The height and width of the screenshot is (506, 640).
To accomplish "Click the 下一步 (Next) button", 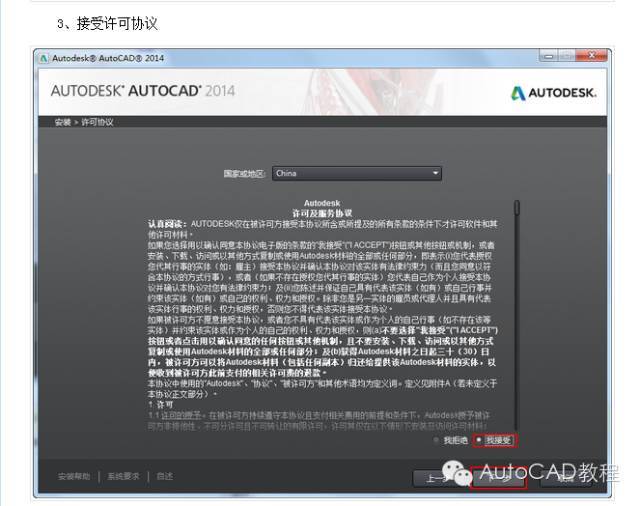I will click(498, 478).
